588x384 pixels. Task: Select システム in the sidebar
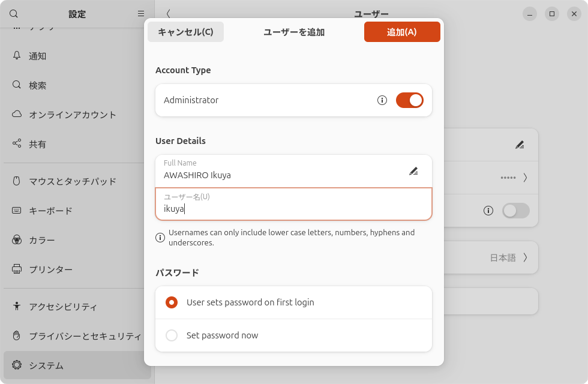pos(77,365)
